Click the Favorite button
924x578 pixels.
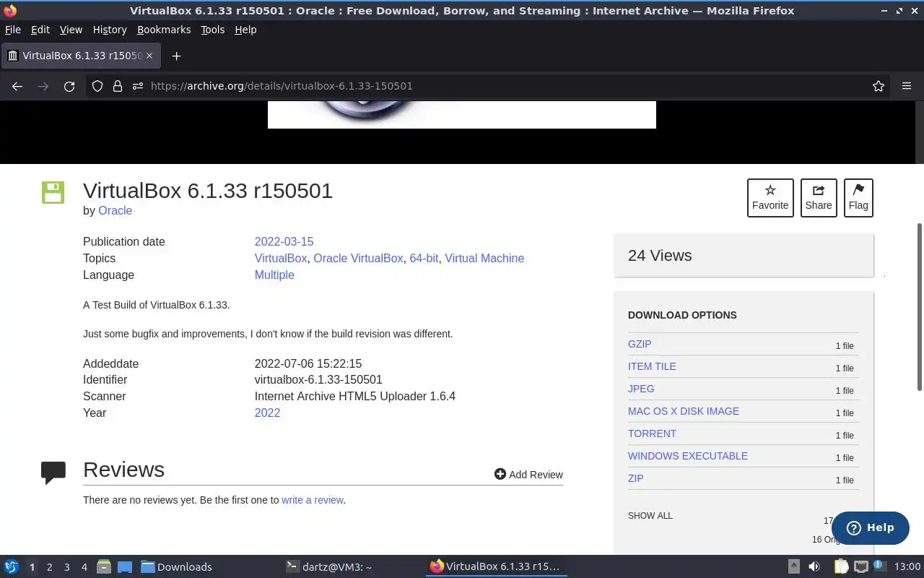tap(770, 197)
